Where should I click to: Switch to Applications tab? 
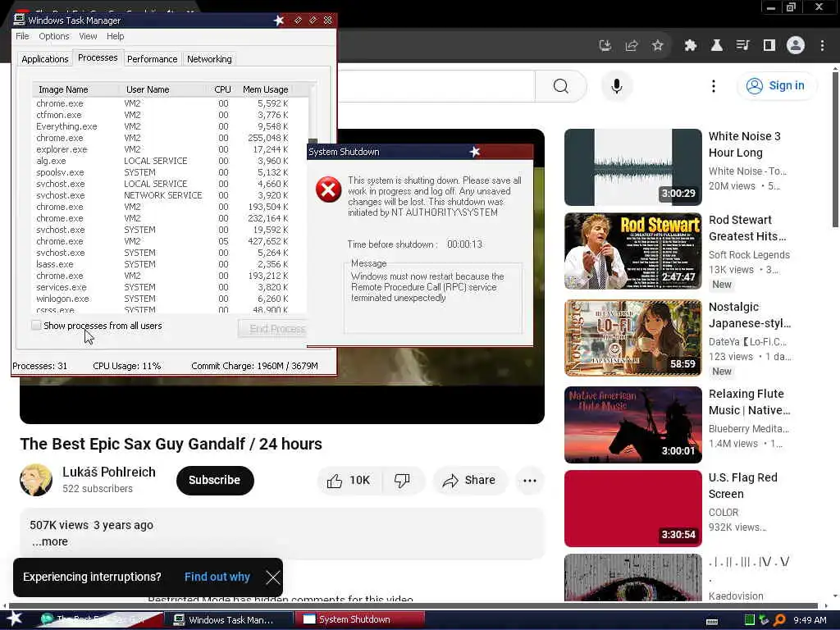click(45, 59)
